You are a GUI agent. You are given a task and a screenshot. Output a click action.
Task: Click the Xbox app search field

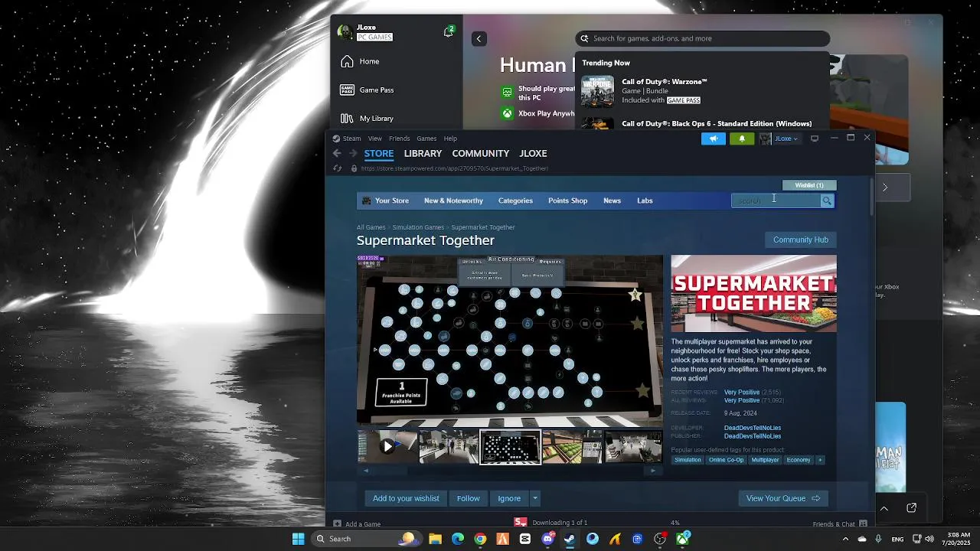click(702, 38)
